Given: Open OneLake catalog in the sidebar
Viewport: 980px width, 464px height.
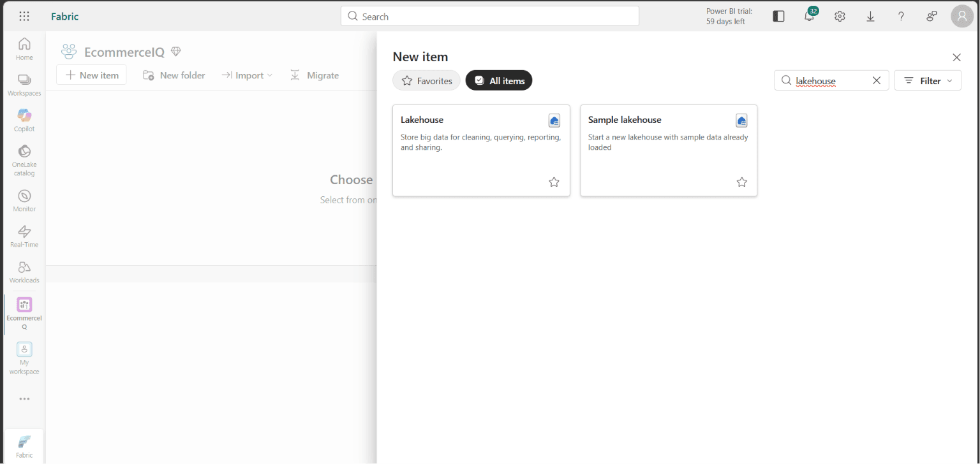Looking at the screenshot, I should pos(24,160).
